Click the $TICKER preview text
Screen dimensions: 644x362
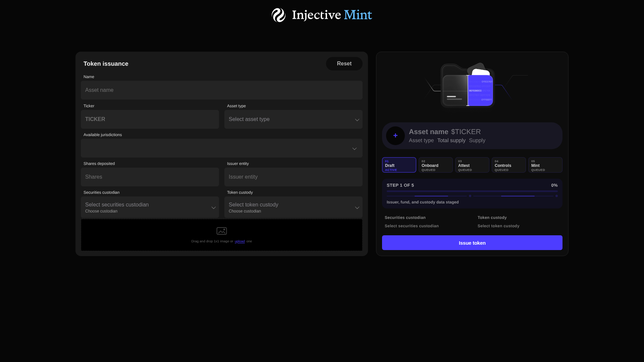point(466,132)
